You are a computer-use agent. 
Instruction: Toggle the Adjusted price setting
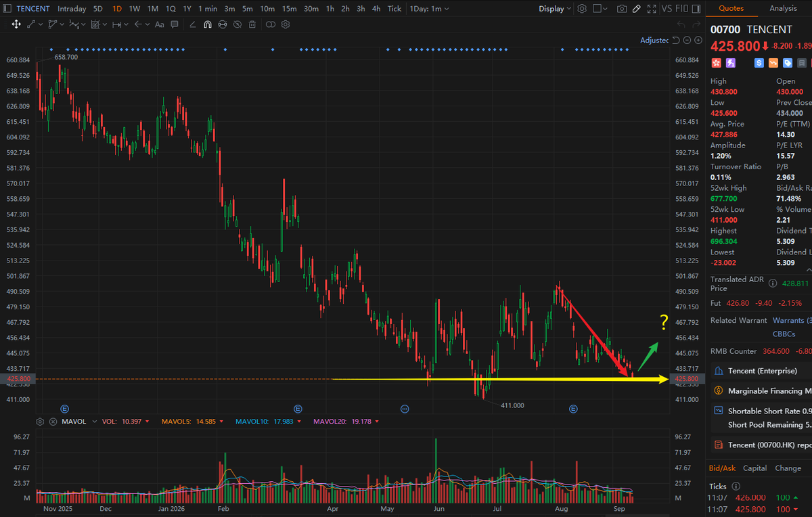(x=654, y=41)
